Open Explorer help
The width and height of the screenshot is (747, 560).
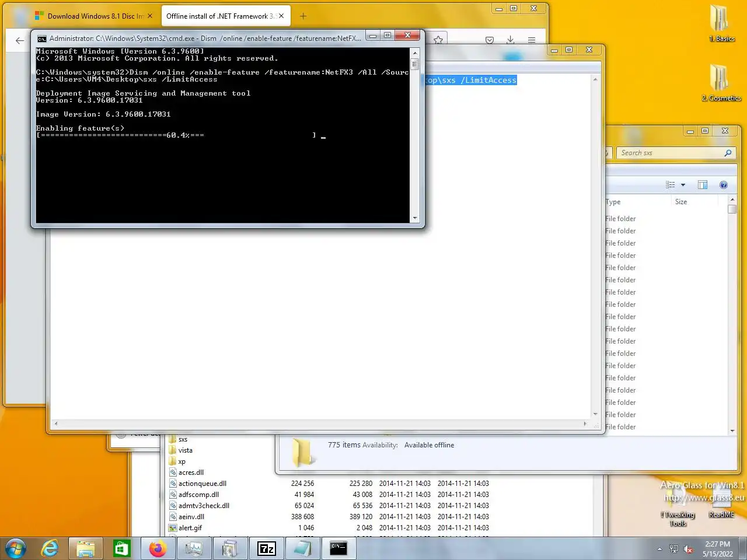724,185
